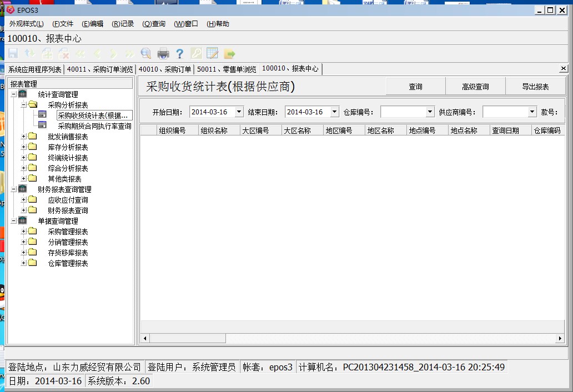Click the 导出报表 button
Image resolution: width=573 pixels, height=392 pixels.
coord(535,87)
